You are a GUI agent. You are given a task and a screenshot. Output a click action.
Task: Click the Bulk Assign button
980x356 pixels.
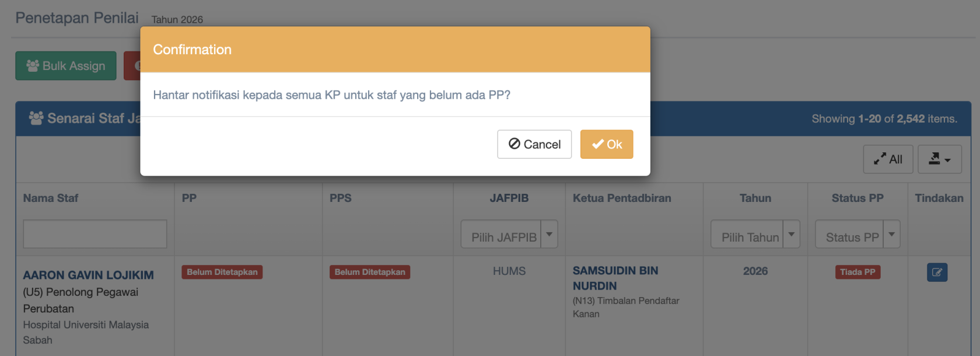point(66,66)
